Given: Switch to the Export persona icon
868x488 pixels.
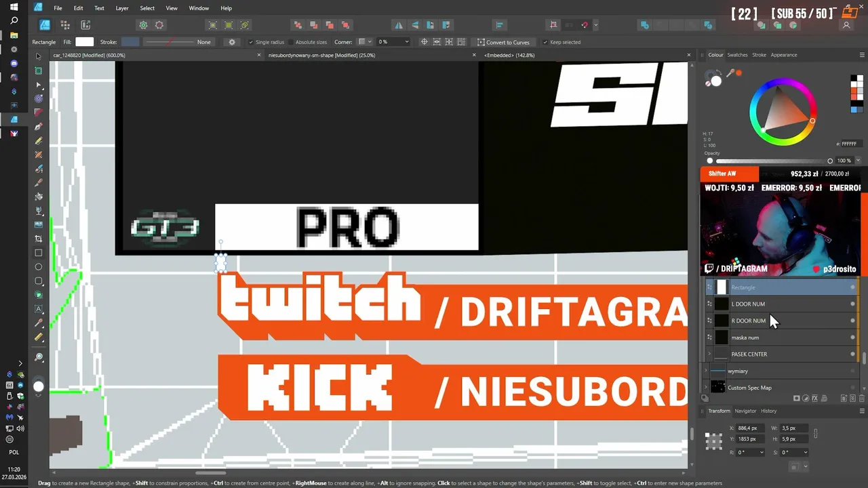Looking at the screenshot, I should click(x=85, y=25).
